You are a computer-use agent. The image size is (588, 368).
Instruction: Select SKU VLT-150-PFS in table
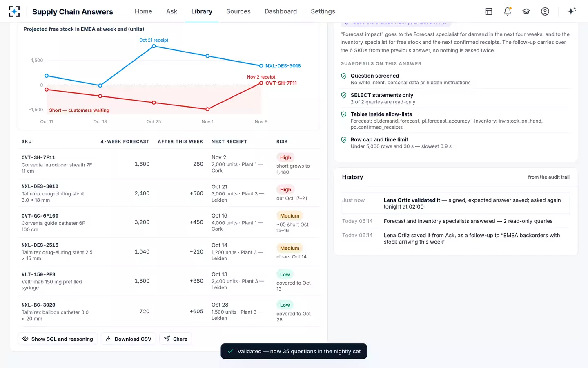click(38, 274)
